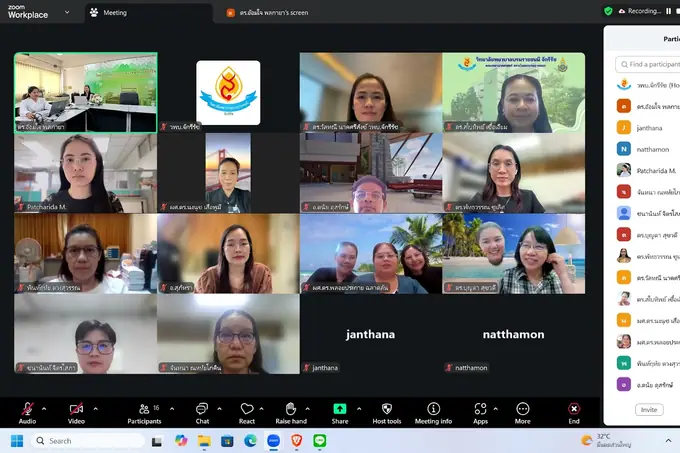Switch to the shared screen tab
The width and height of the screenshot is (680, 453).
coord(267,13)
